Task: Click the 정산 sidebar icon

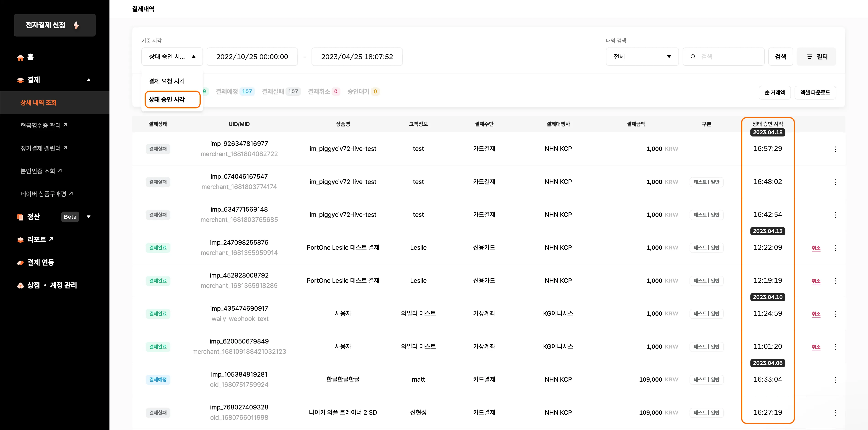Action: click(x=21, y=217)
